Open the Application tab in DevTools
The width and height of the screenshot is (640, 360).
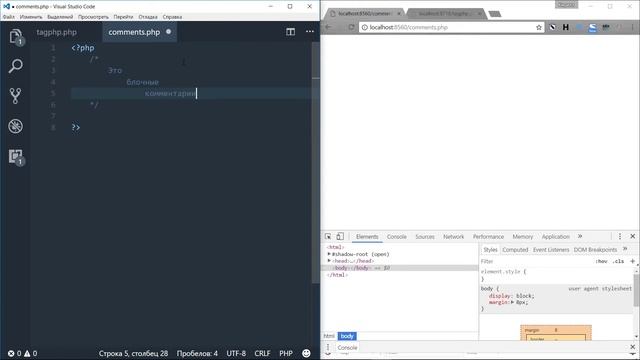point(556,237)
